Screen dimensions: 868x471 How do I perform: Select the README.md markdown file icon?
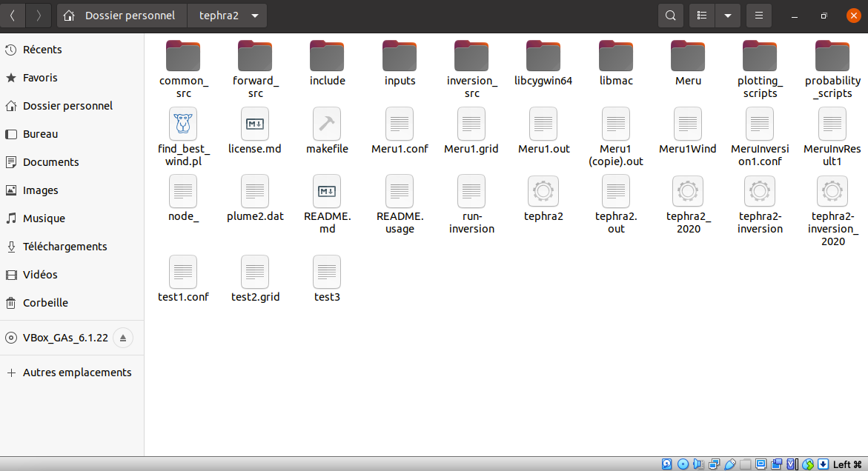pos(327,192)
